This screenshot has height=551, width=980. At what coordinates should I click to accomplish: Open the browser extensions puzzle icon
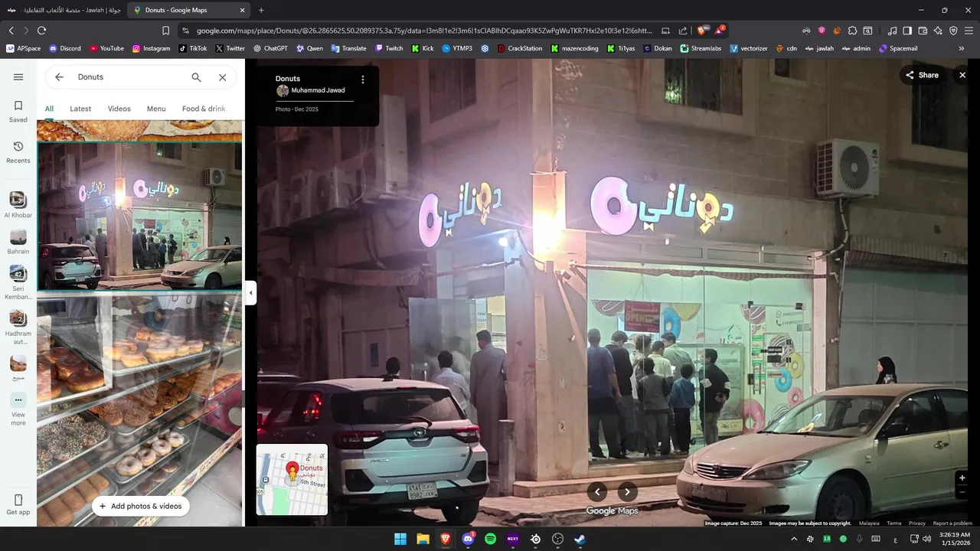click(x=852, y=31)
